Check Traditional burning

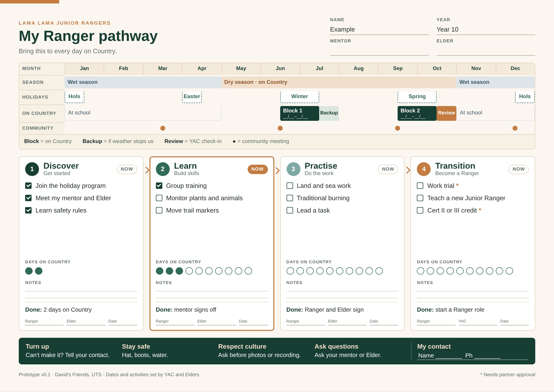290,198
